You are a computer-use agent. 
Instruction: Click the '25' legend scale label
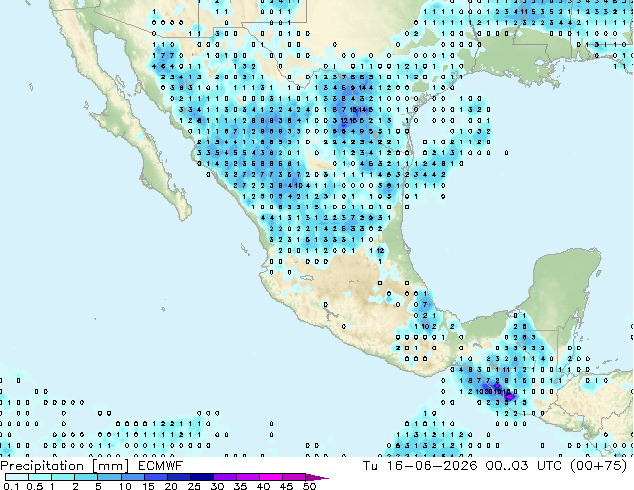[x=194, y=486]
